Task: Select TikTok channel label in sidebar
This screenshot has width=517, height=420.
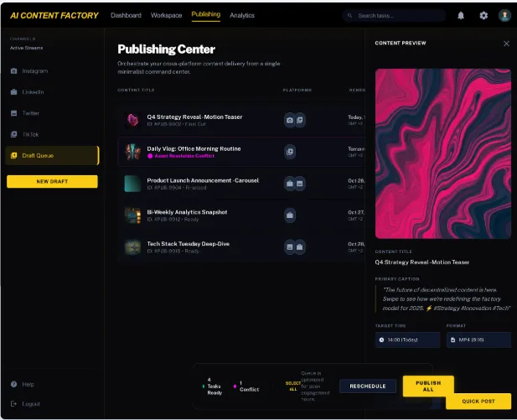Action: 30,134
